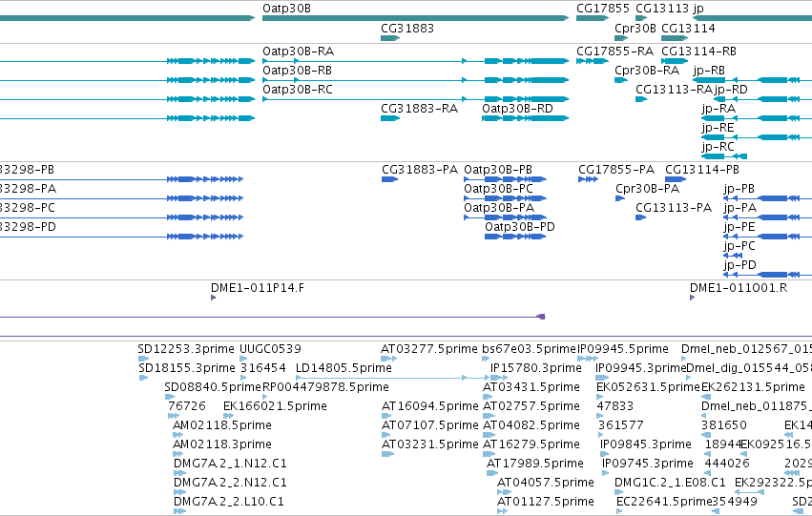Click the AT17989.5prime EST label

click(535, 464)
